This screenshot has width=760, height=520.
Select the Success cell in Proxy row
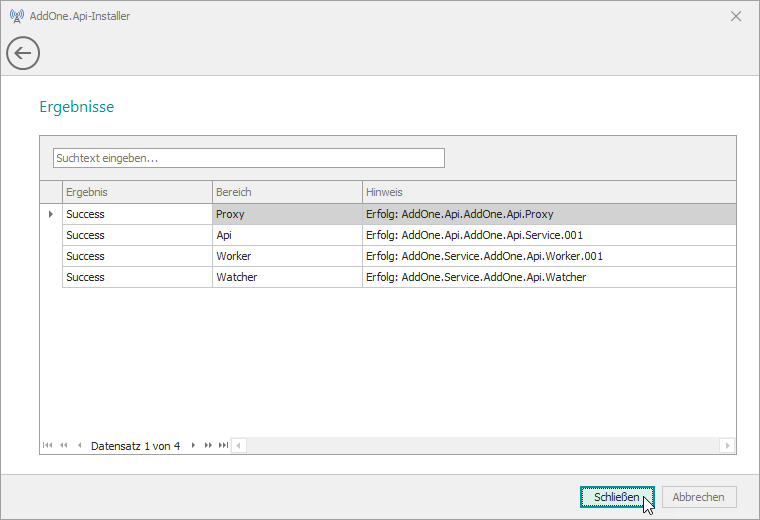coord(137,214)
